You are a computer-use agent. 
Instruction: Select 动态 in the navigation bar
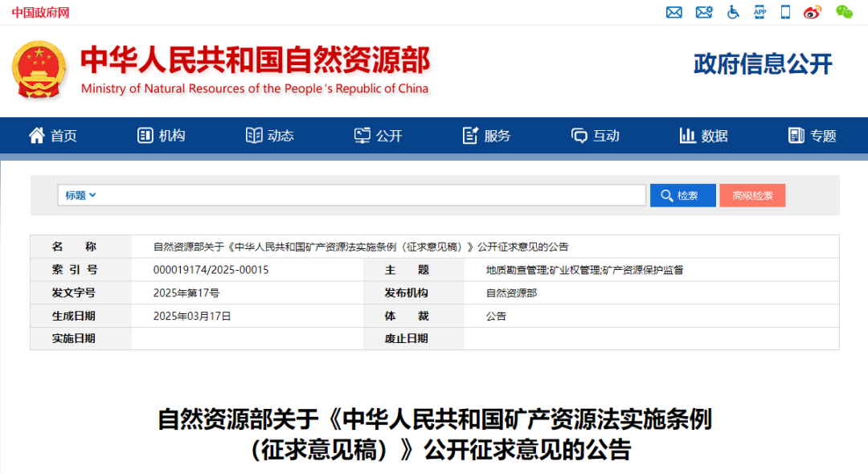click(x=270, y=136)
